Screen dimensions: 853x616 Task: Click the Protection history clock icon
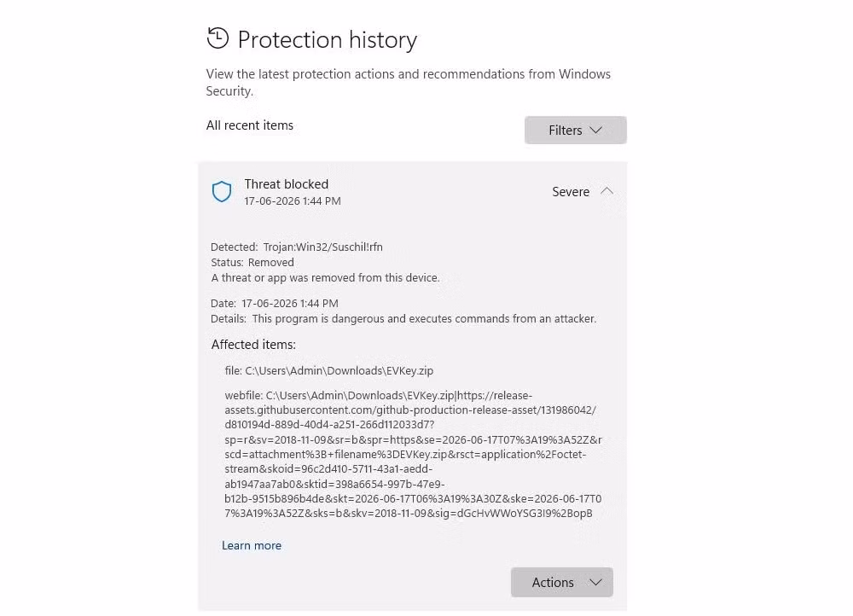pos(218,38)
